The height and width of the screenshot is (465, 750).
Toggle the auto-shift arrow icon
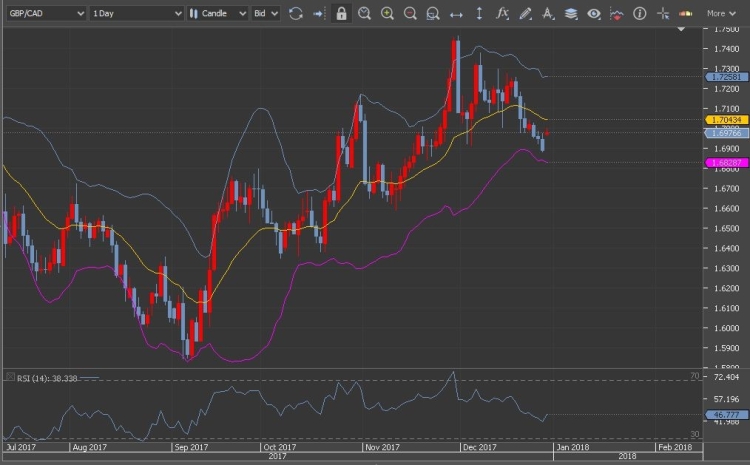coord(318,13)
